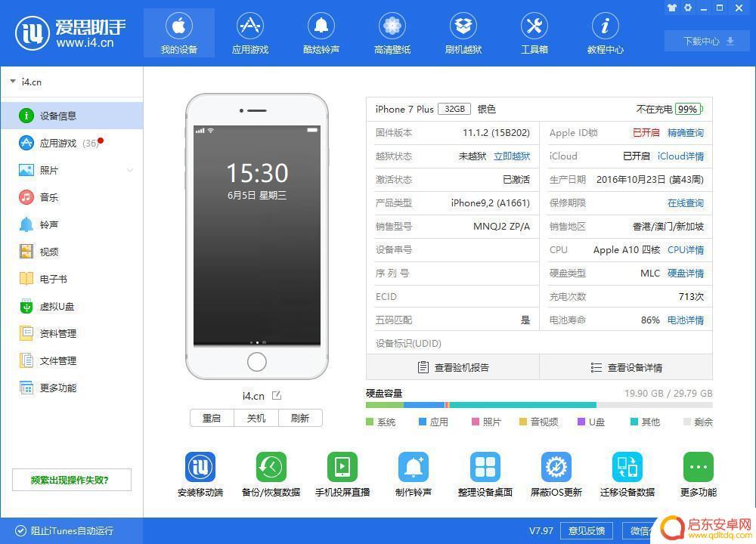Open the settings gear in title bar
The image size is (756, 544).
[x=688, y=8]
